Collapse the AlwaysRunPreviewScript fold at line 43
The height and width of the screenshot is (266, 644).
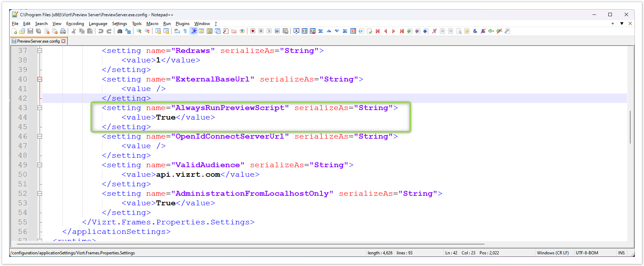click(40, 108)
